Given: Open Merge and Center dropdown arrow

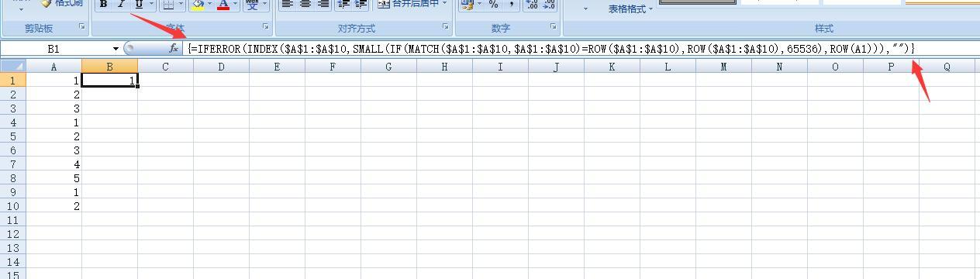Looking at the screenshot, I should point(444,4).
